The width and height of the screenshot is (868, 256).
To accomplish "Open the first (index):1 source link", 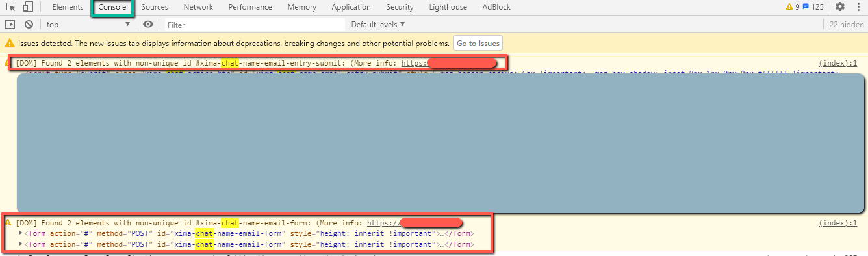I will point(838,63).
